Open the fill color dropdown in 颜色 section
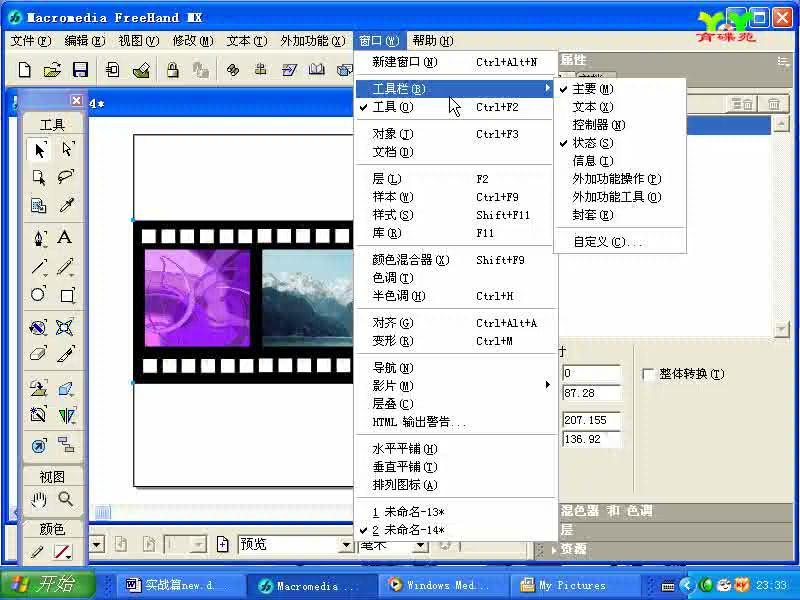The image size is (800, 600). [x=68, y=558]
